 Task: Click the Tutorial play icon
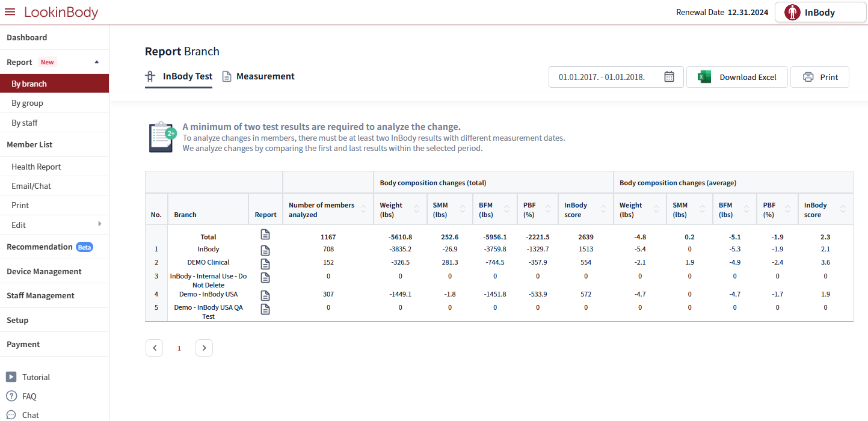[11, 376]
